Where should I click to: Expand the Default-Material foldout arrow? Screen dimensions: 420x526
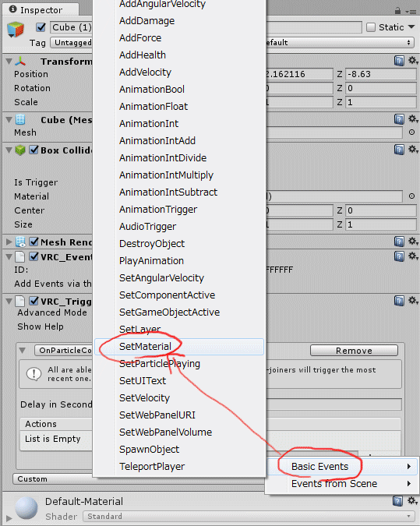pyautogui.click(x=9, y=518)
